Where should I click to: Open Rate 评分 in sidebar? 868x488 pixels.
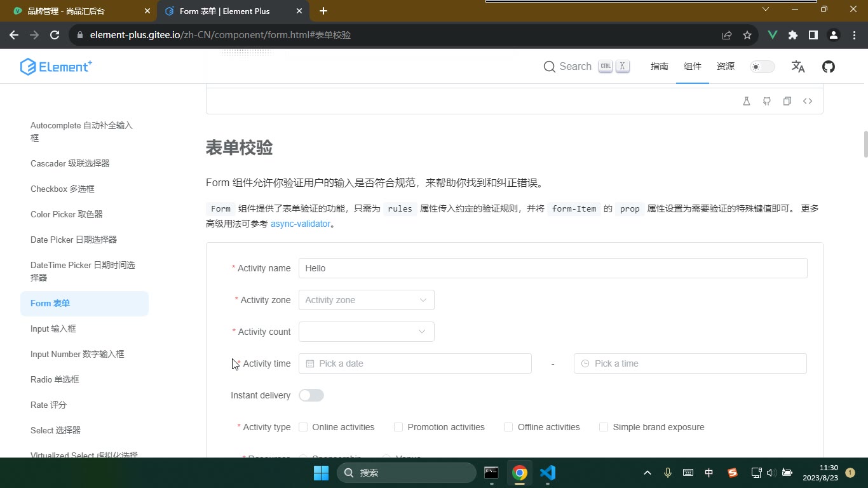(x=84, y=405)
